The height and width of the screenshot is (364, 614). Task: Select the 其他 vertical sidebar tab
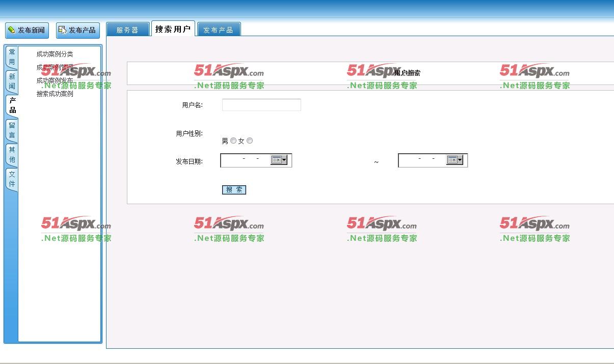coord(12,155)
